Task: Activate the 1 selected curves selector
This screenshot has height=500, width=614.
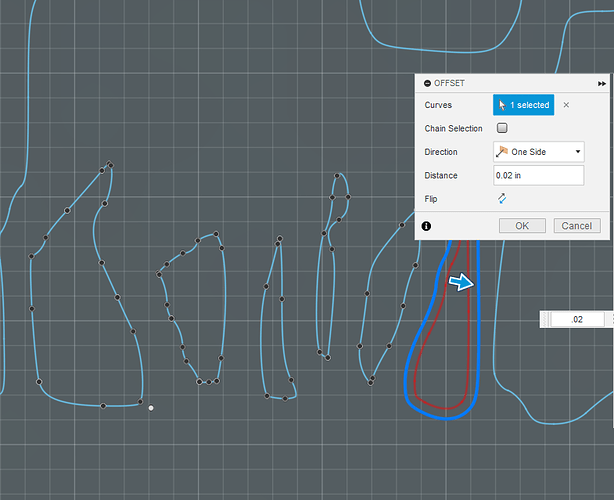Action: (524, 105)
